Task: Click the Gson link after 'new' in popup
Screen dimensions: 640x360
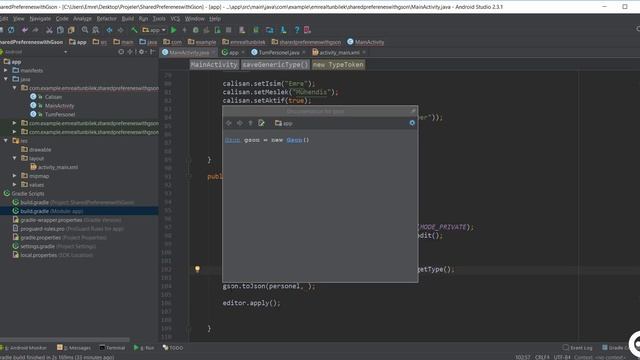Action: click(294, 140)
